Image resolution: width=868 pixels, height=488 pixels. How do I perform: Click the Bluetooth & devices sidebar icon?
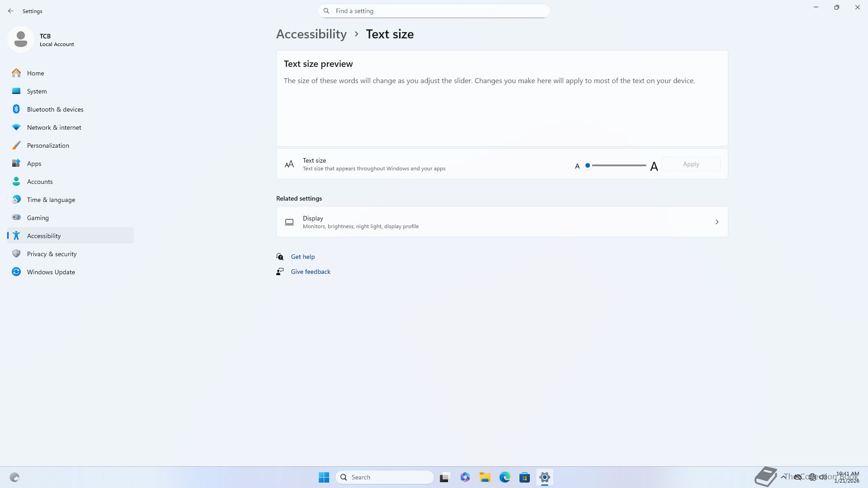tap(16, 109)
